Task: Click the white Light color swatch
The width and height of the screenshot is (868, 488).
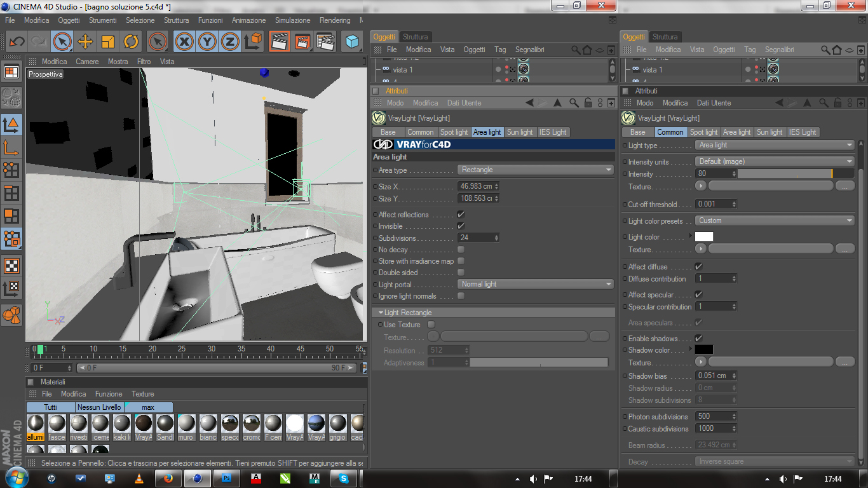Action: click(703, 237)
